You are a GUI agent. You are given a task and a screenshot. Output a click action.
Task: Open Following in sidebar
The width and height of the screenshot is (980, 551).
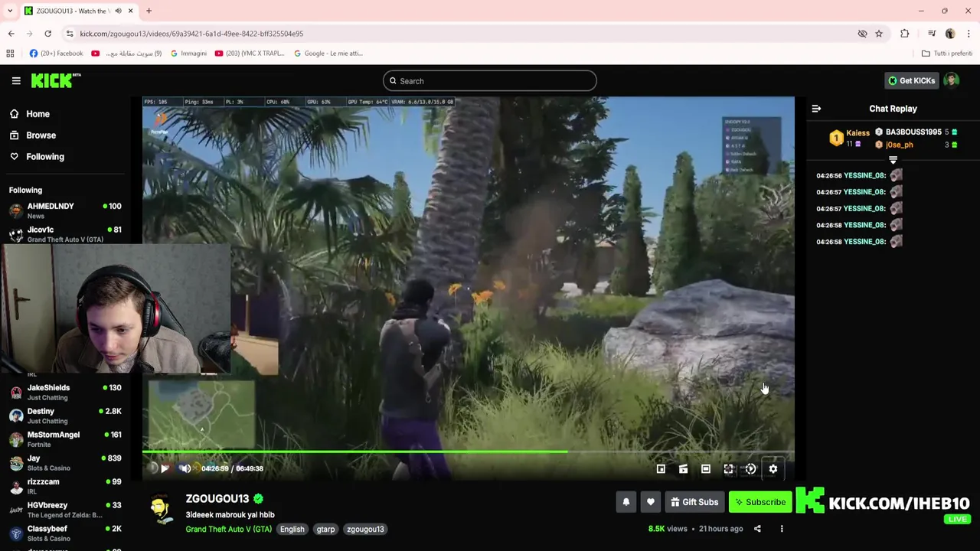point(37,157)
